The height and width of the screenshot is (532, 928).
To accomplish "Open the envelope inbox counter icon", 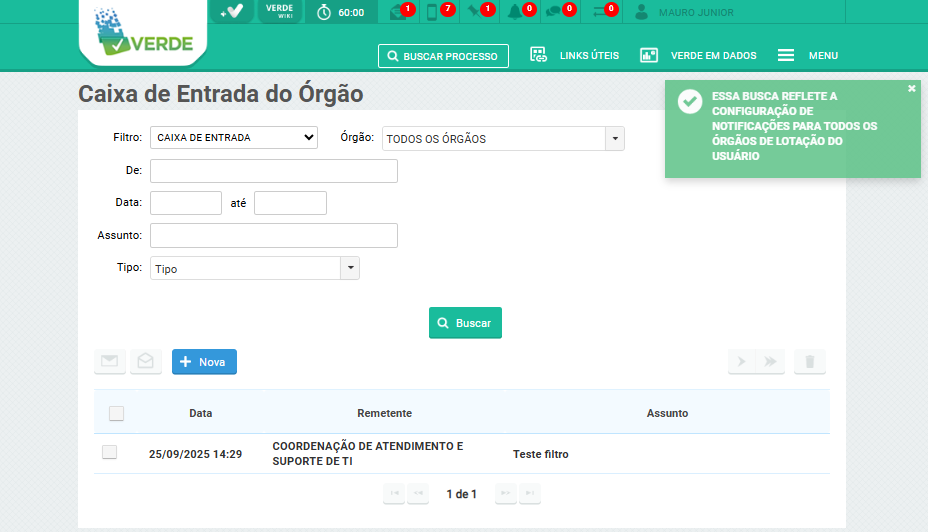I will (x=398, y=12).
